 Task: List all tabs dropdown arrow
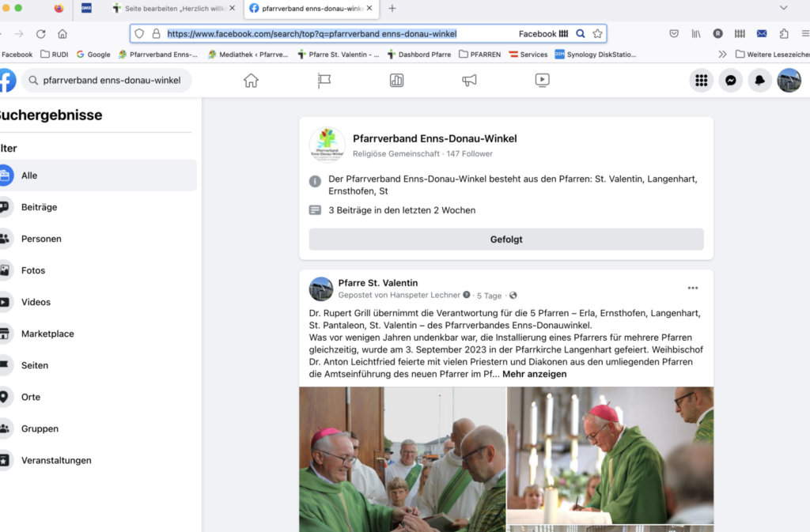coord(784,8)
